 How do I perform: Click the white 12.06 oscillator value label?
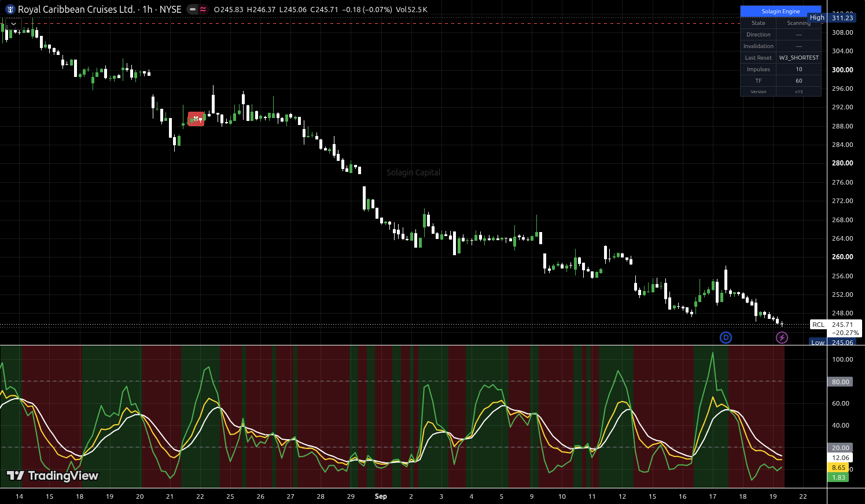840,458
